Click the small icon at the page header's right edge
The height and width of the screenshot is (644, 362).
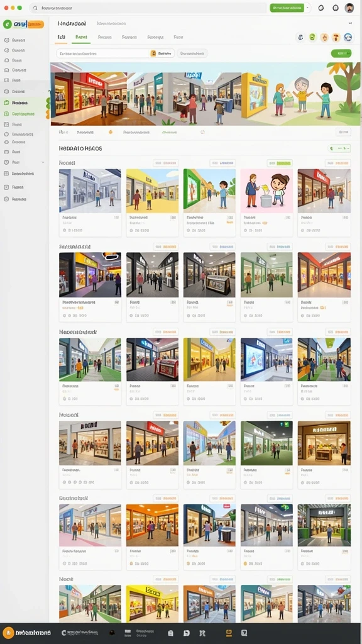tap(350, 23)
